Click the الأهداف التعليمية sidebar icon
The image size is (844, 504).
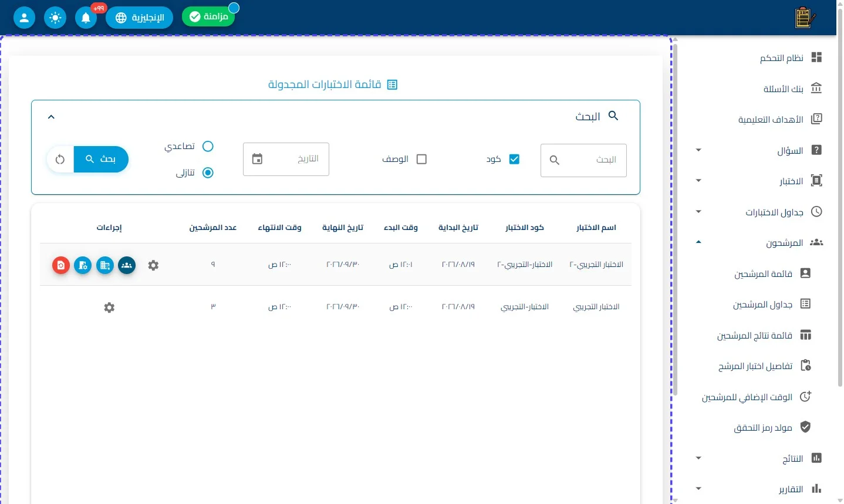point(816,119)
